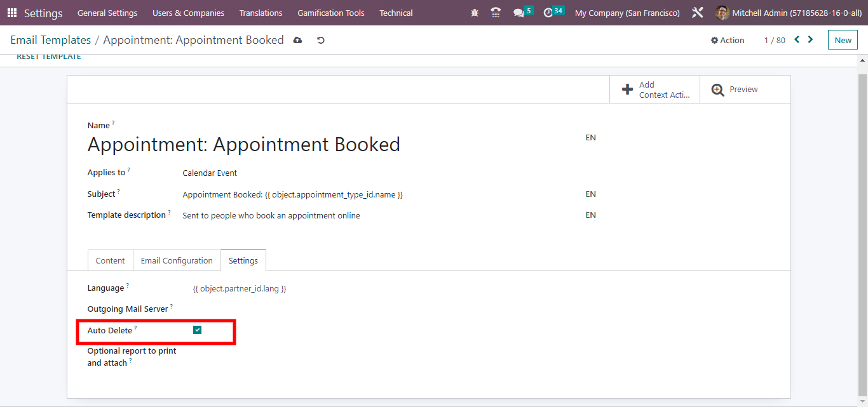Viewport: 868px width, 407px height.
Task: Save the record manually with the cloud icon
Action: [x=297, y=40]
